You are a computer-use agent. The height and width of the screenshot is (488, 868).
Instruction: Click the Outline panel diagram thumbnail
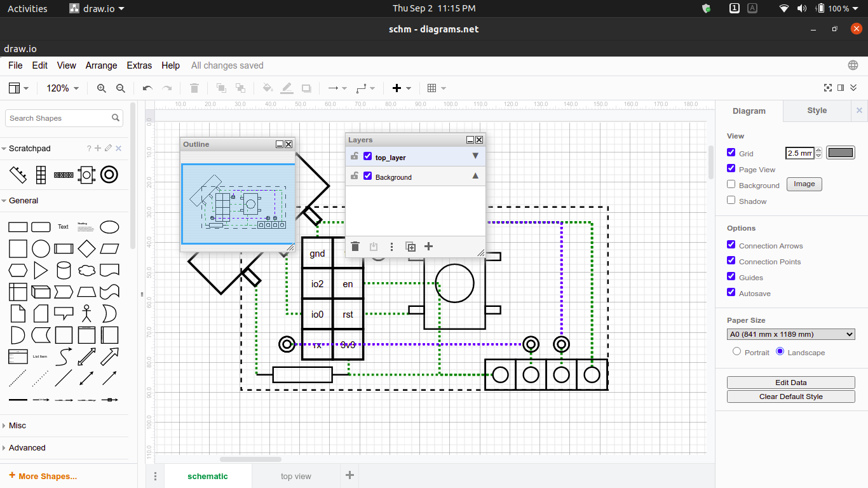coord(238,203)
